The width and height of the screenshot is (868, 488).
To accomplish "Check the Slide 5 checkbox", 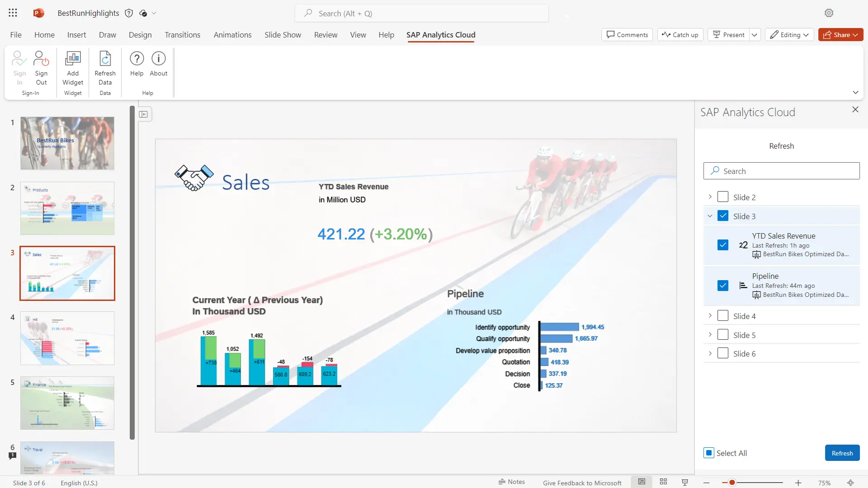I will 723,335.
